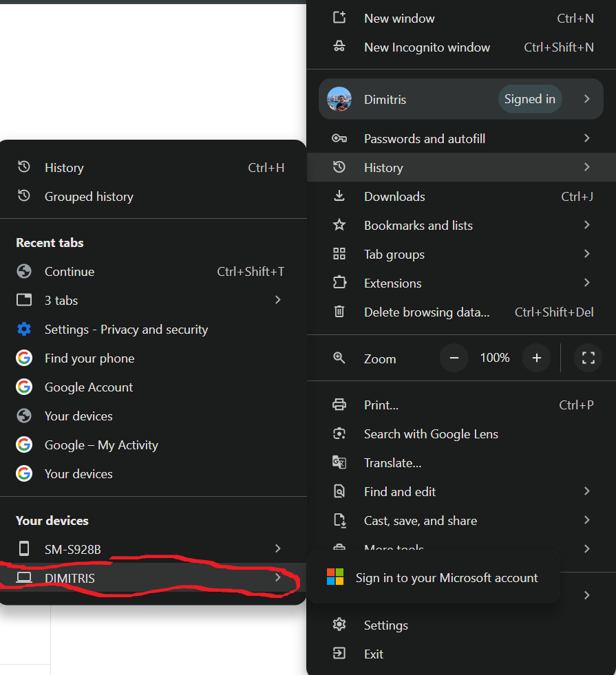Click the Translate icon
Image resolution: width=616 pixels, height=675 pixels.
click(x=339, y=462)
